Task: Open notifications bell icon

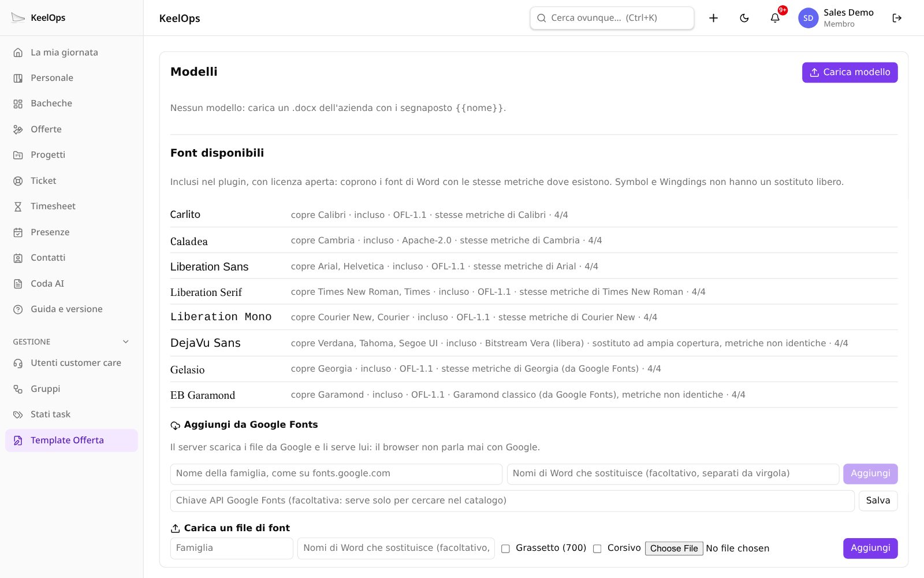Action: [775, 18]
